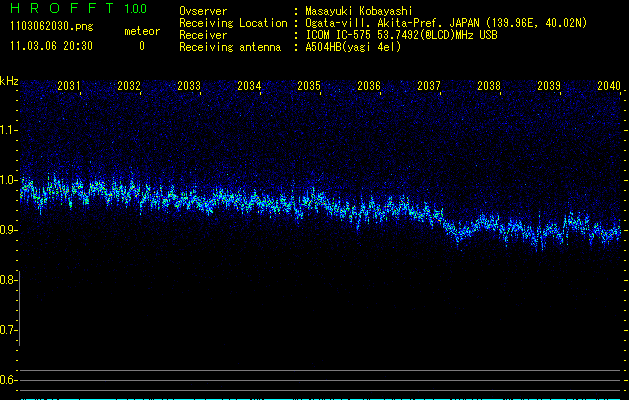The image size is (629, 400).
Task: Click the 0.8 kHz frequency label
Action: pyautogui.click(x=9, y=280)
